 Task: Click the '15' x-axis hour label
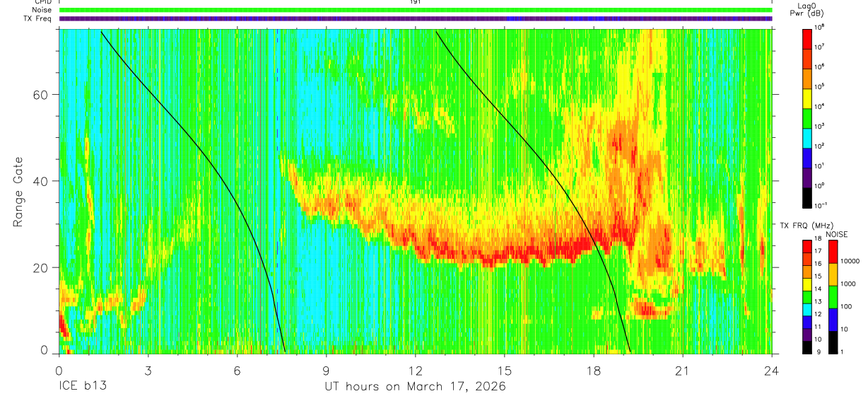[x=505, y=370]
